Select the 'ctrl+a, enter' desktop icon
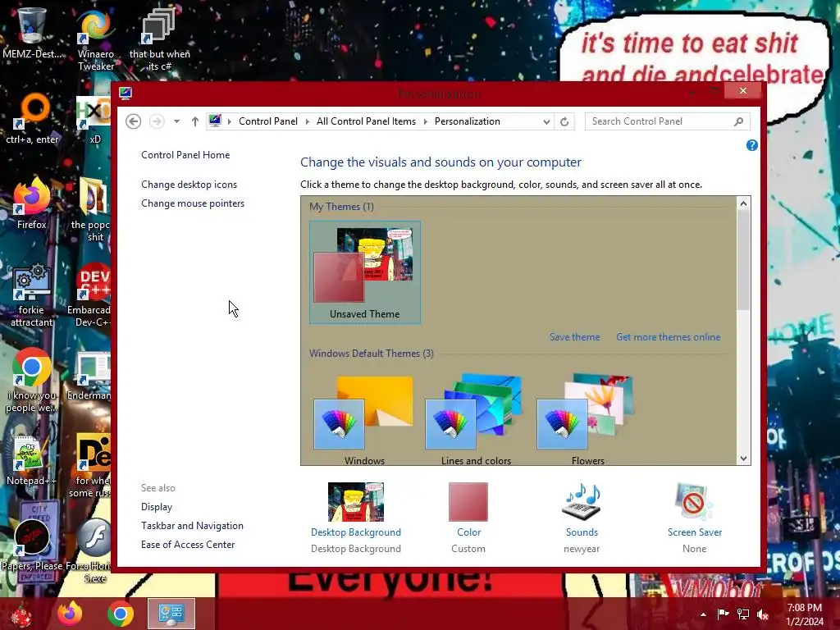840x630 pixels. pyautogui.click(x=32, y=119)
